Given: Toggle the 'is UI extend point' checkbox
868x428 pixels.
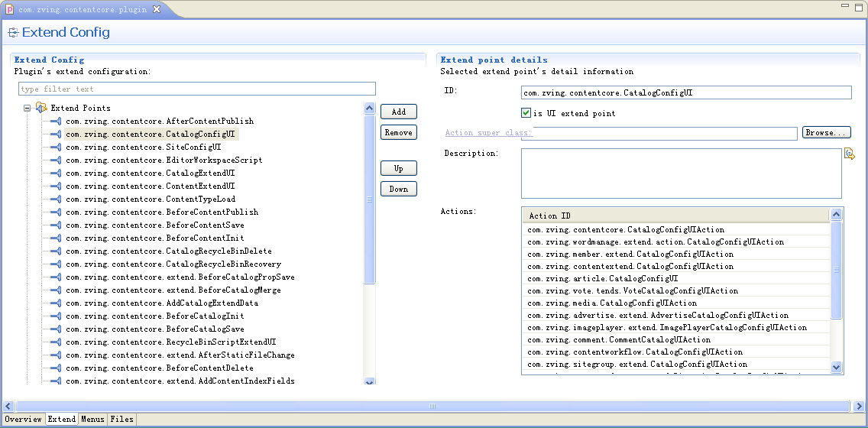Looking at the screenshot, I should (526, 113).
